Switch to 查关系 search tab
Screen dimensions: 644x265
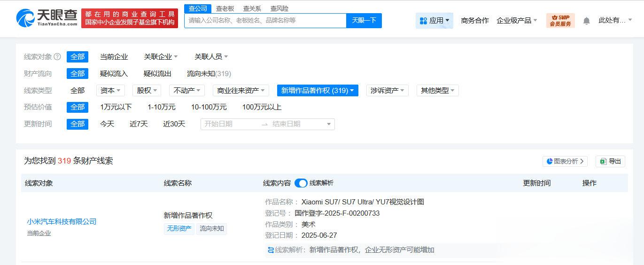252,8
